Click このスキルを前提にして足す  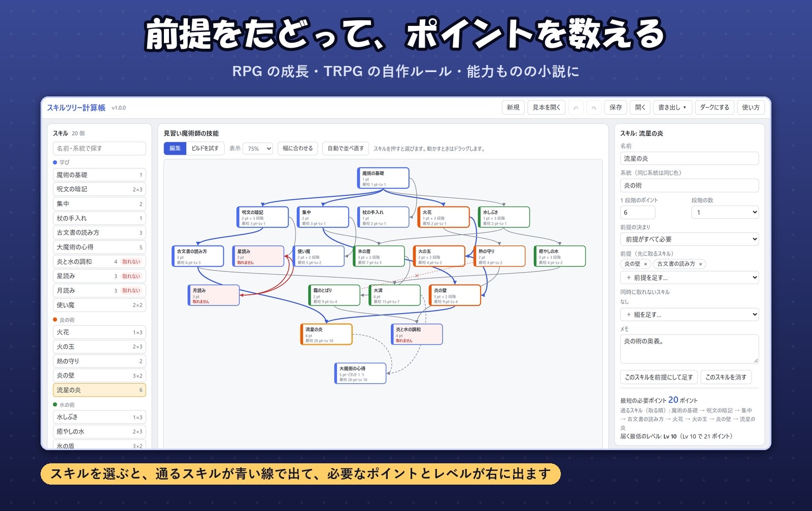(x=659, y=377)
